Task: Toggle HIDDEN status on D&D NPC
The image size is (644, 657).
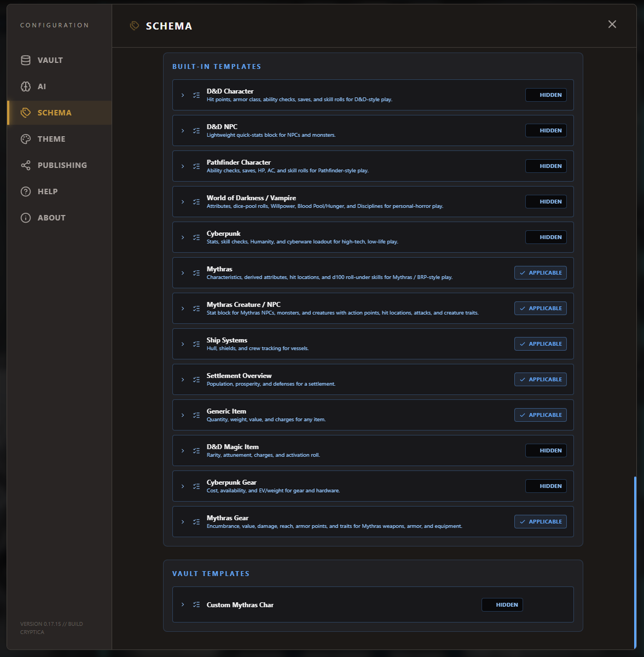Action: (x=546, y=131)
